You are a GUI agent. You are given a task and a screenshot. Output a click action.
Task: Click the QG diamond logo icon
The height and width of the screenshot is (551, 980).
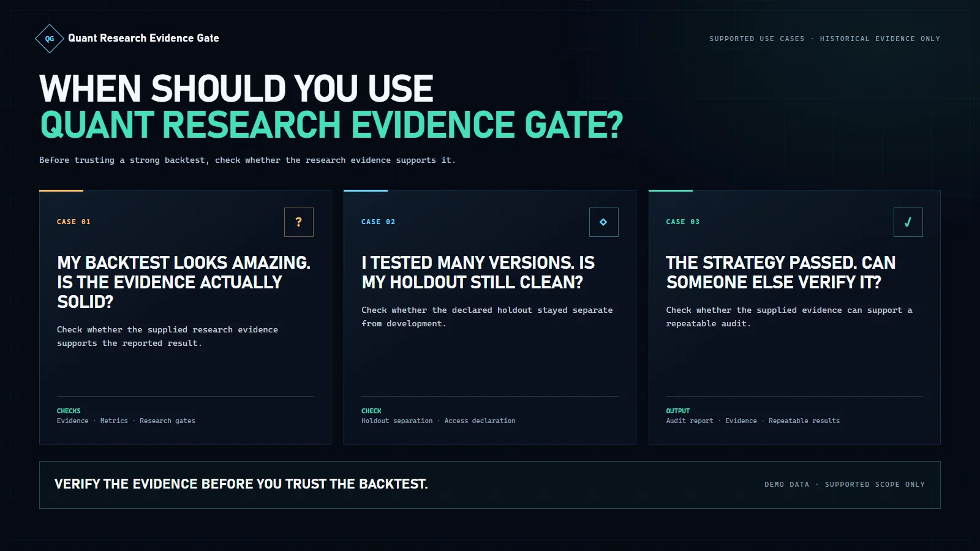coord(50,39)
